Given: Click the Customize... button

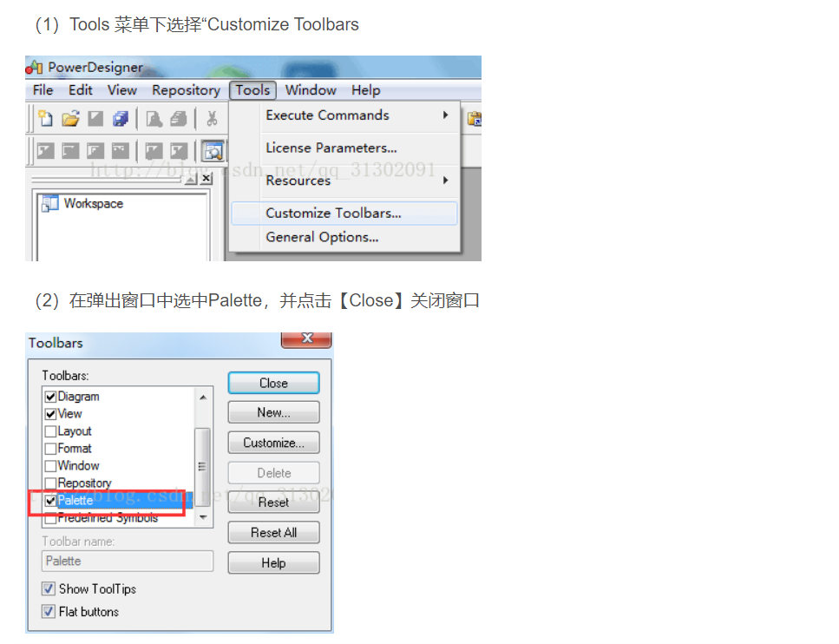Looking at the screenshot, I should [x=273, y=443].
